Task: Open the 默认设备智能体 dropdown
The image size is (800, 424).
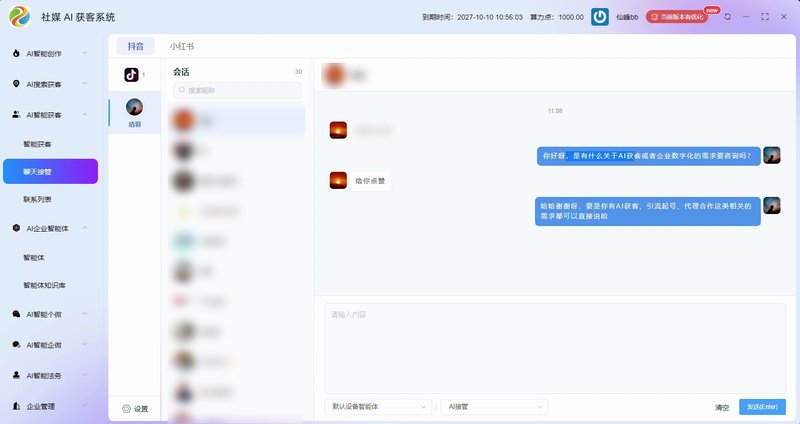Action: pyautogui.click(x=378, y=407)
